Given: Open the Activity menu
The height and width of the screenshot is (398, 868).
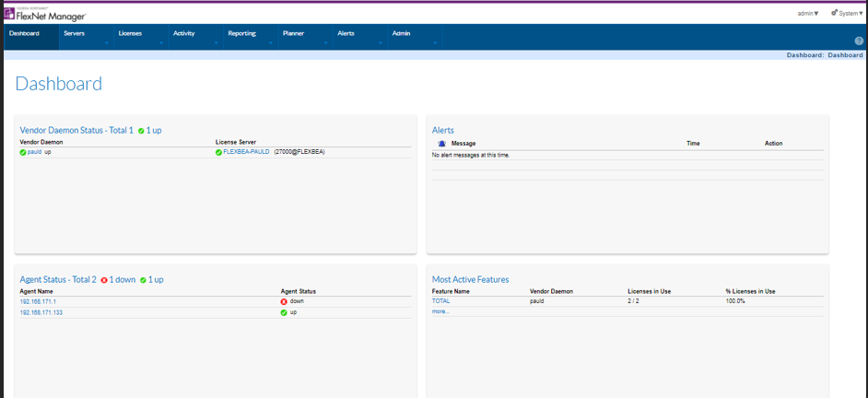Looking at the screenshot, I should [x=183, y=34].
